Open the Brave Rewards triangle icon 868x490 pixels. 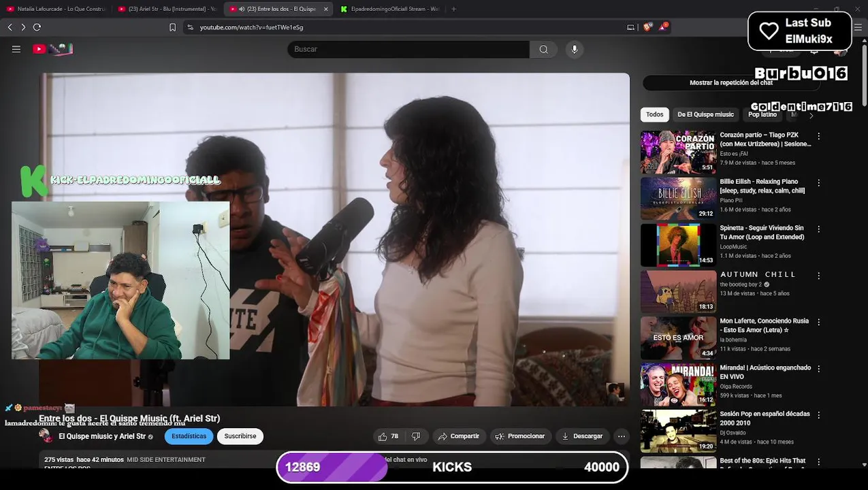click(662, 27)
